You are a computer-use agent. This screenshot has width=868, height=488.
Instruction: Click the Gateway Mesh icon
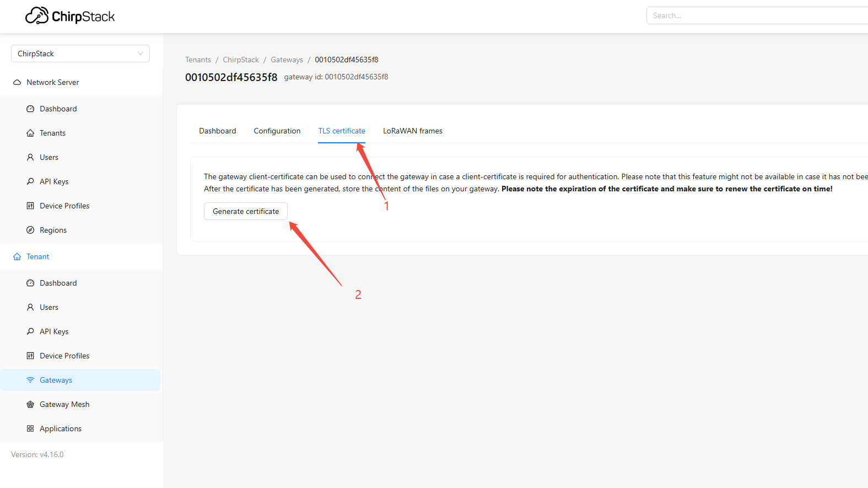[30, 404]
